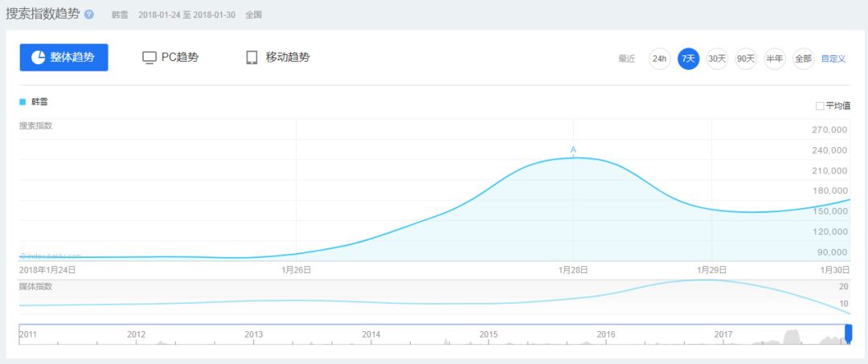Choose the 半年 time range
The image size is (868, 364).
pyautogui.click(x=775, y=59)
